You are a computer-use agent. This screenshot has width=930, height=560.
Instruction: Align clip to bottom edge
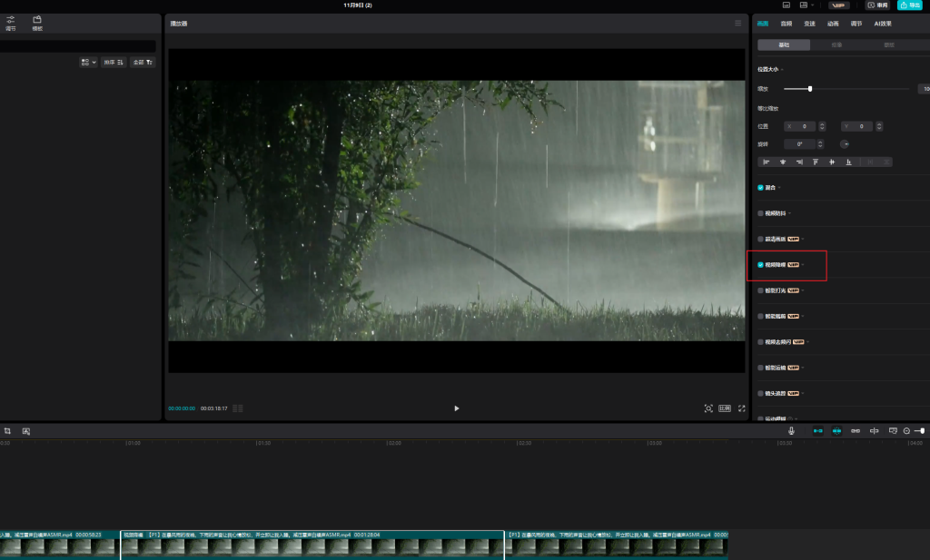coord(849,162)
